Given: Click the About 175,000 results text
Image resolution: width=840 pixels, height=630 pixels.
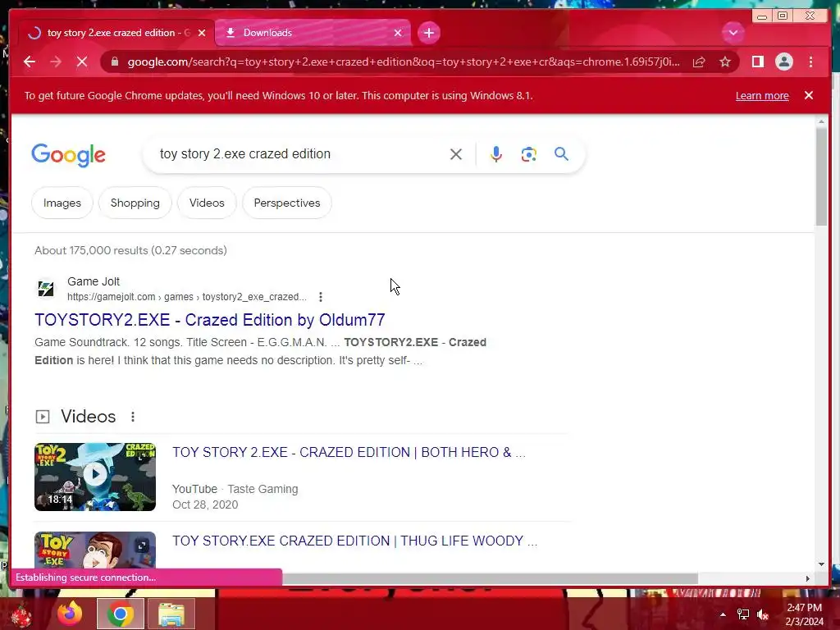Looking at the screenshot, I should (130, 251).
